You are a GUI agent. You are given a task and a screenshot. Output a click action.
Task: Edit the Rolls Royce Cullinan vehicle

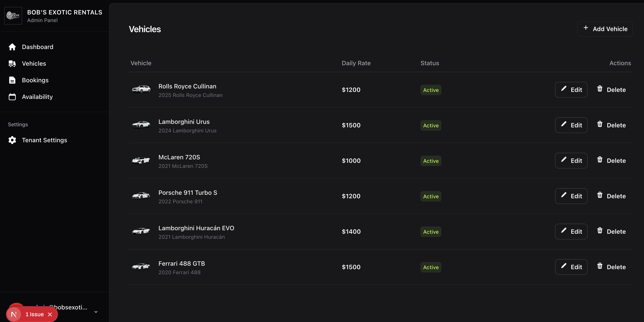coord(571,90)
